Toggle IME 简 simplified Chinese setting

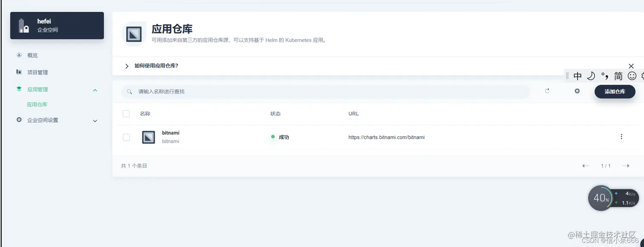pos(618,76)
